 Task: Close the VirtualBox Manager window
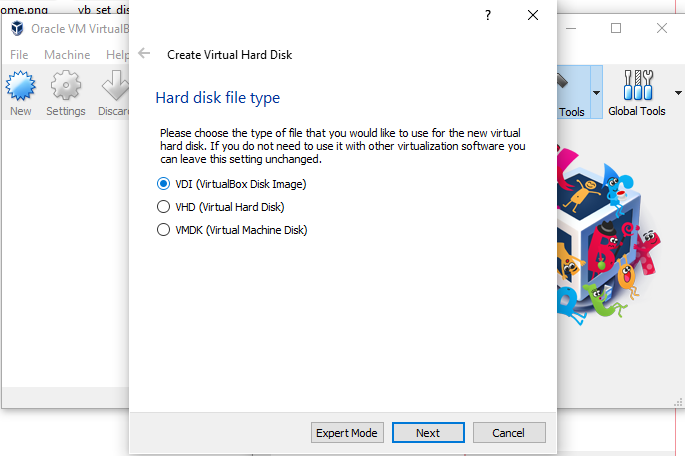(662, 28)
